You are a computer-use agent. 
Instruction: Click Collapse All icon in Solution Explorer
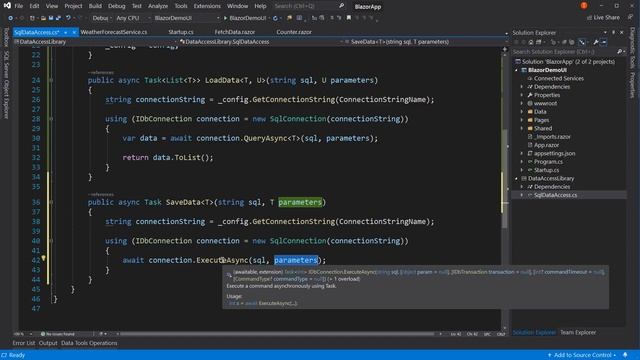click(x=564, y=42)
